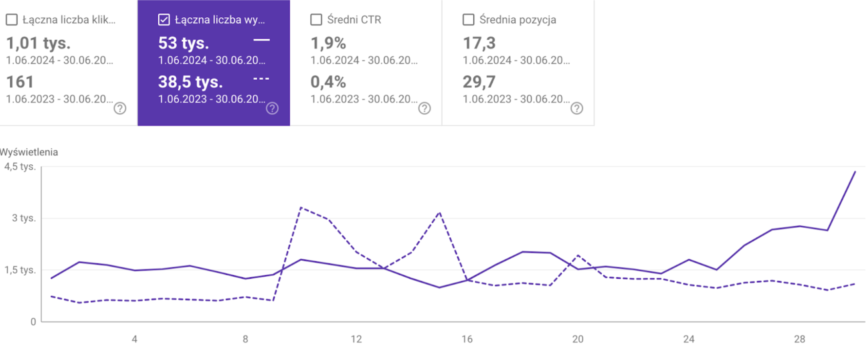Select the 1,01 tys. clicks value
Image resolution: width=868 pixels, height=346 pixels.
38,43
